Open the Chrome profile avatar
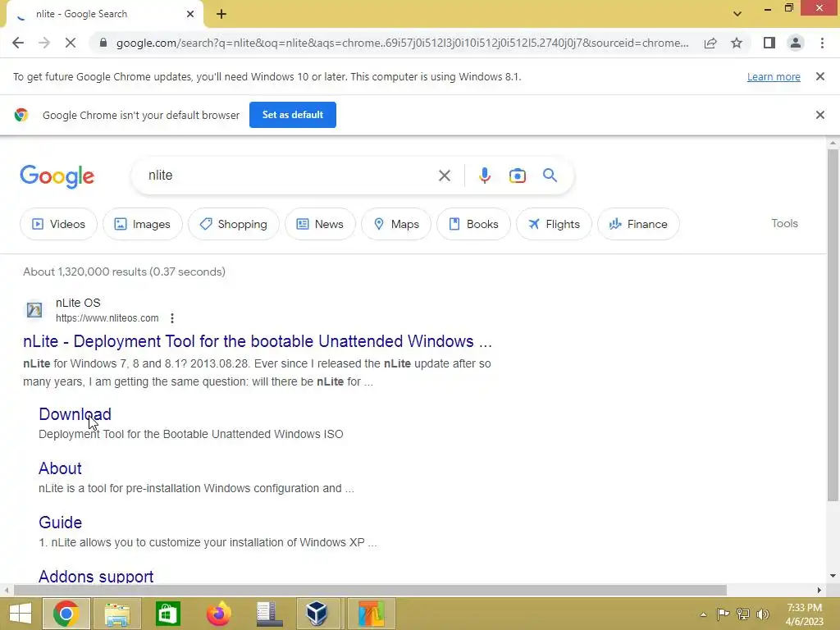The width and height of the screenshot is (840, 630). (x=796, y=43)
